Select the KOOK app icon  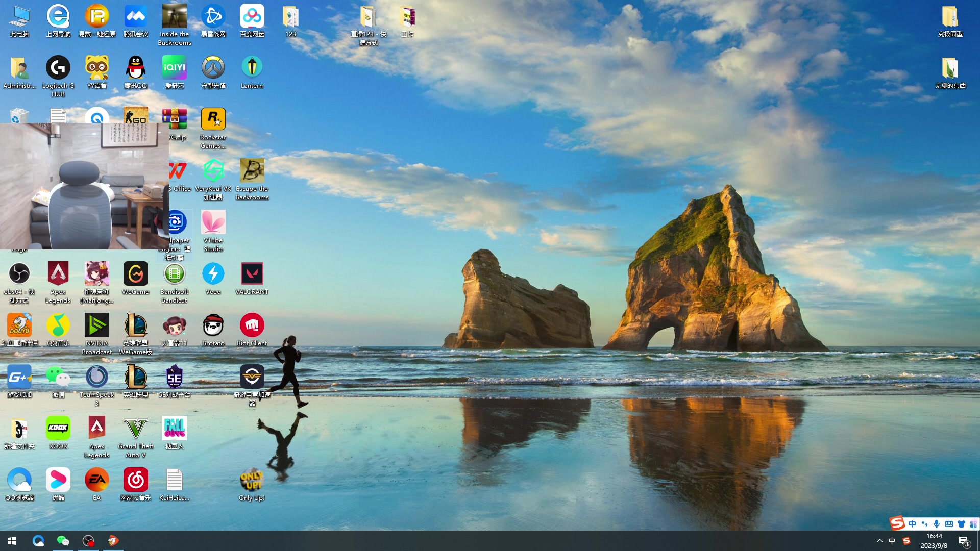point(58,429)
